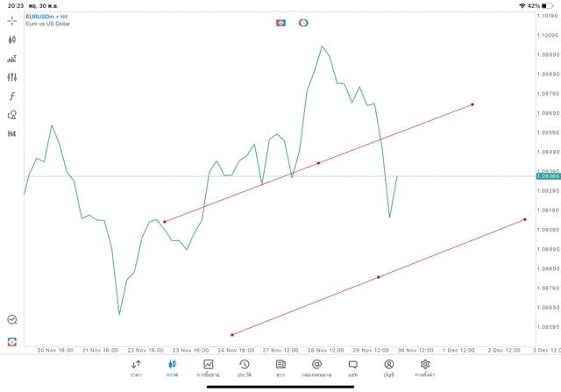Select the upper red trendline's middle anchor point
561x392 pixels.
tap(318, 163)
